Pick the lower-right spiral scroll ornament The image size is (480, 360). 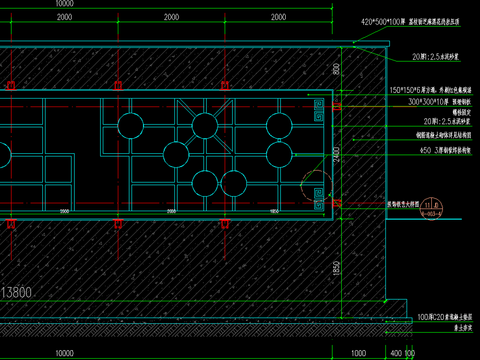(x=319, y=199)
